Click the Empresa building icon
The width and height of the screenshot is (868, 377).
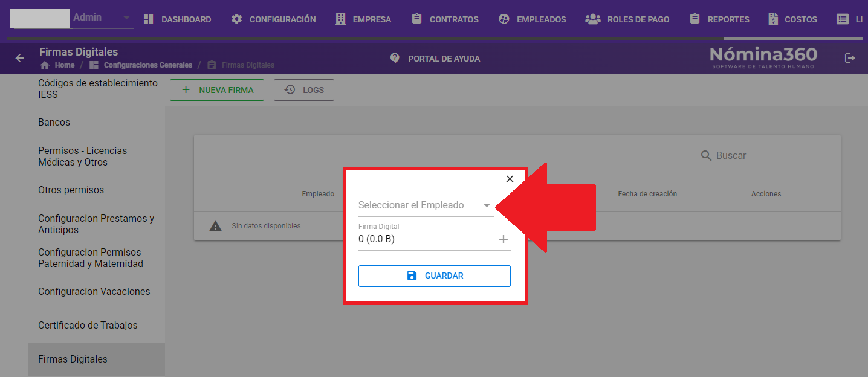pyautogui.click(x=341, y=19)
